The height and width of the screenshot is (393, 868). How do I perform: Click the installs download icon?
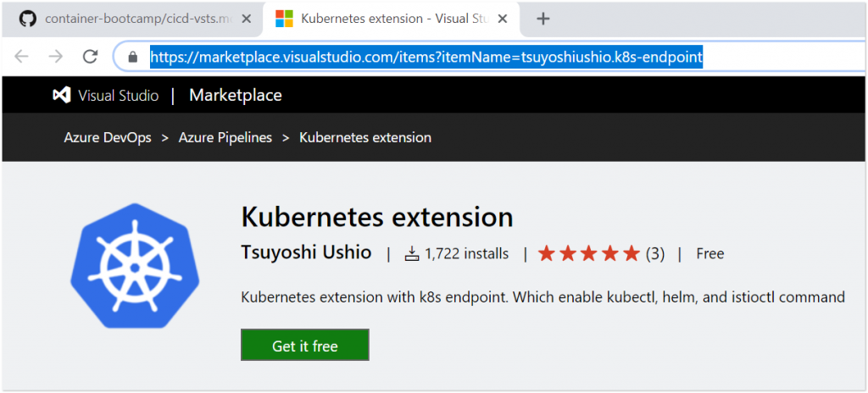[412, 253]
